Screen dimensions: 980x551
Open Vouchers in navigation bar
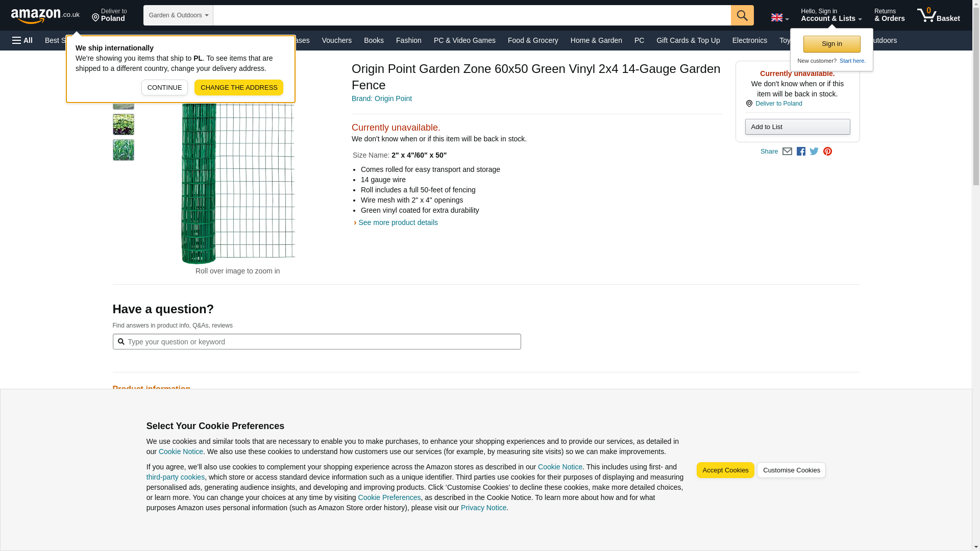coord(336,40)
